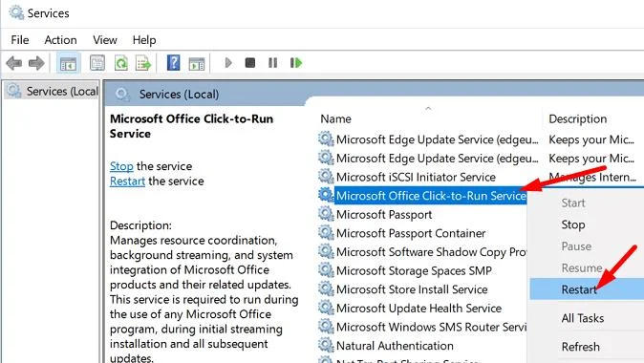Click the Back arrow toolbar icon
Image resolution: width=644 pixels, height=363 pixels.
14,63
